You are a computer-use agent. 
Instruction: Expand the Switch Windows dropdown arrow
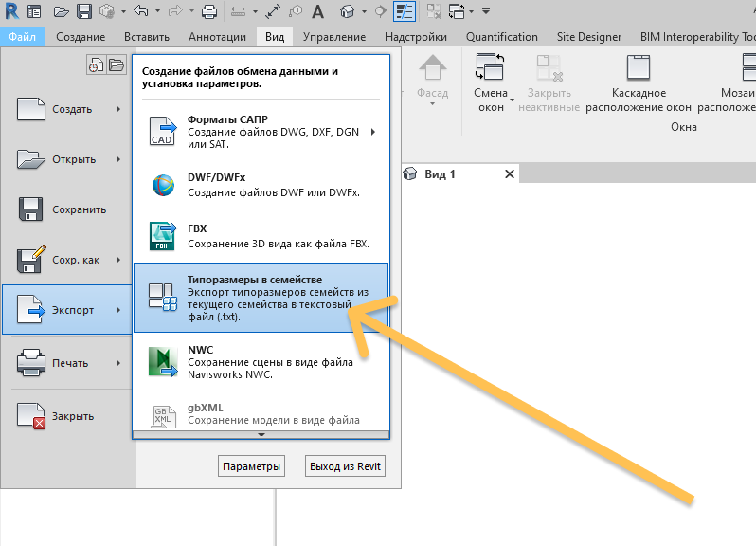[471, 11]
